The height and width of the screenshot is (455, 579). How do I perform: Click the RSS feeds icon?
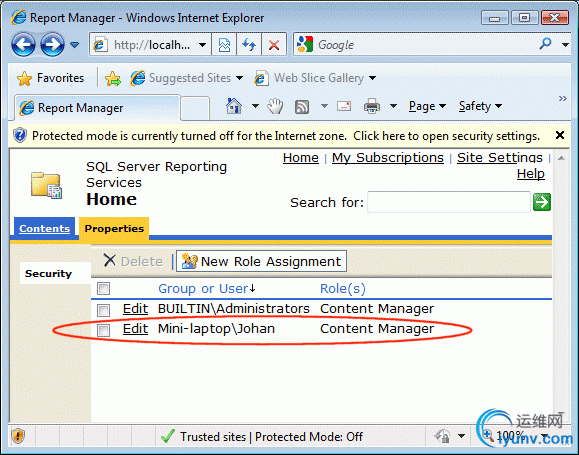(302, 107)
